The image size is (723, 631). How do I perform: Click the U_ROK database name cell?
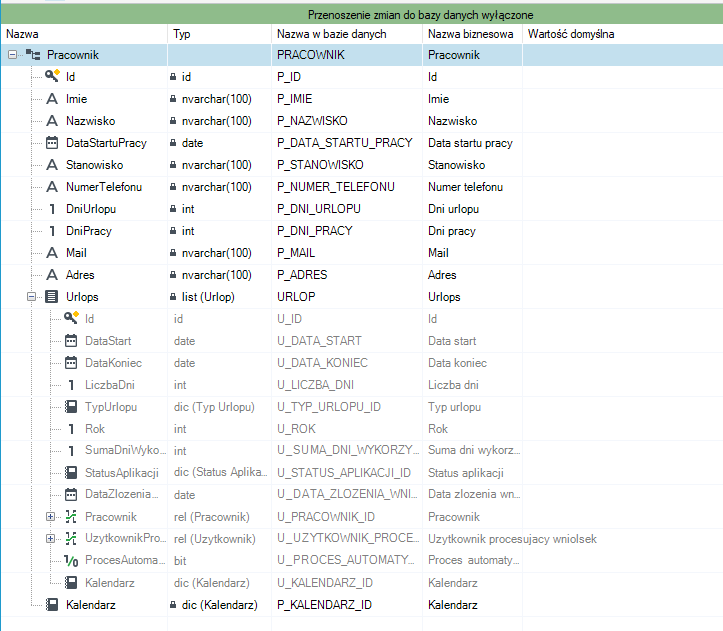(347, 429)
